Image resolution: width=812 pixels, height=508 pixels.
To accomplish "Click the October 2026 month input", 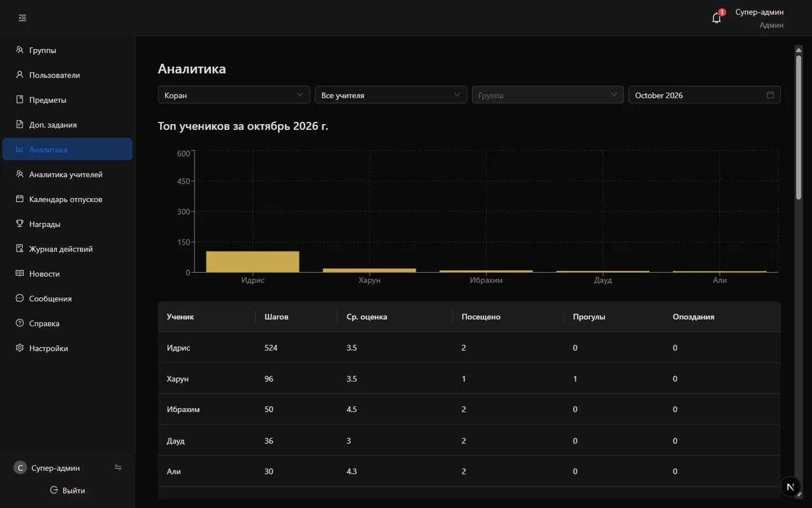I will point(704,95).
